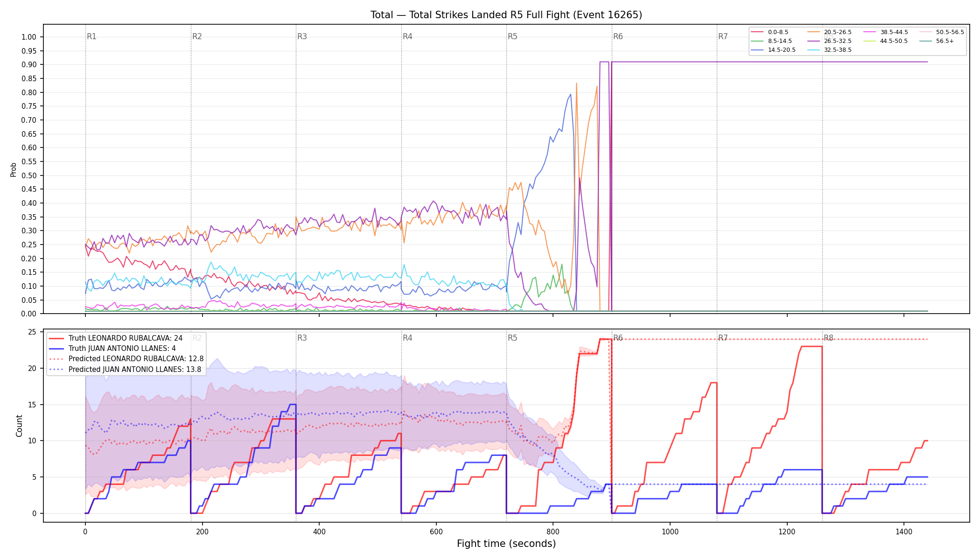Viewport: 980px width, 560px height.
Task: Click the 0.50 tick label on the Prob axis
Action: coord(29,175)
